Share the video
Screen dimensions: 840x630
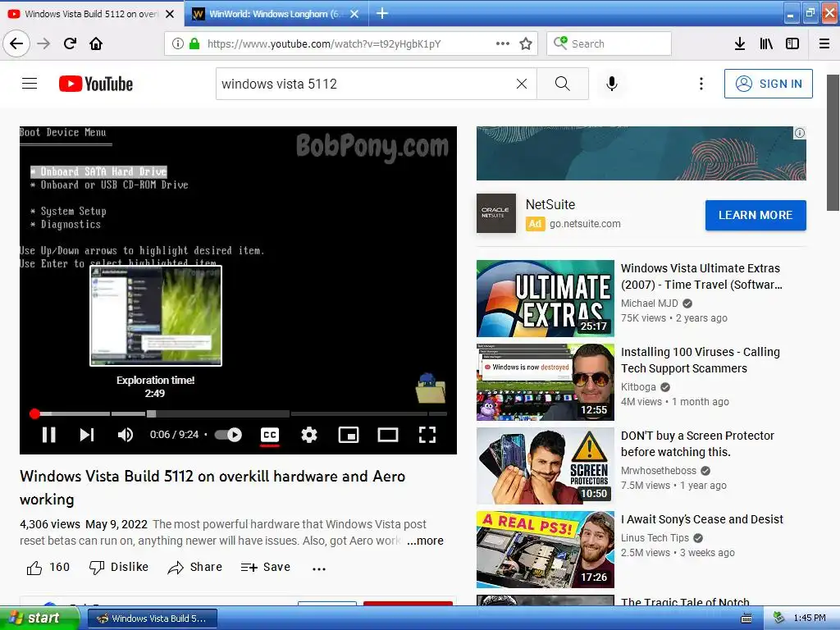tap(194, 568)
